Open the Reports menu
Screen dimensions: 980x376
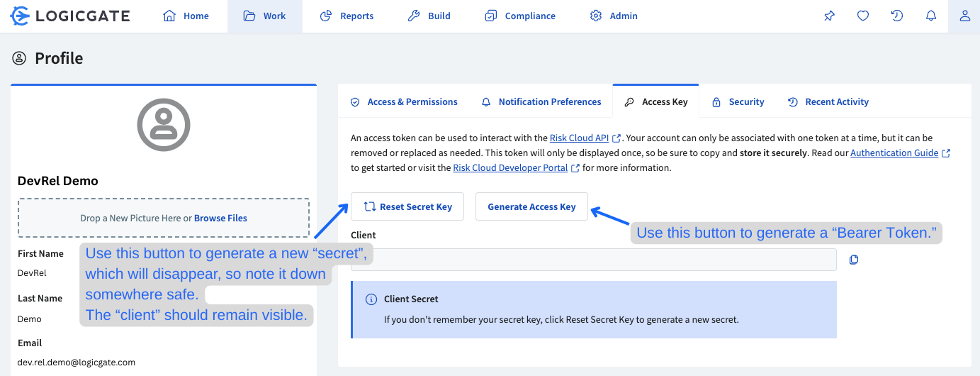coord(347,16)
